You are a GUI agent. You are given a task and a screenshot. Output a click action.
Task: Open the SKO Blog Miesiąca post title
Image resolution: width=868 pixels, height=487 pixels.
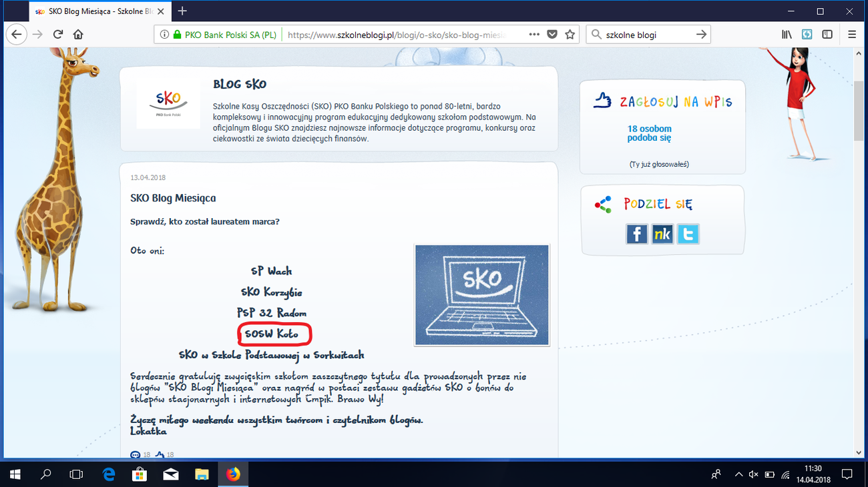point(173,198)
